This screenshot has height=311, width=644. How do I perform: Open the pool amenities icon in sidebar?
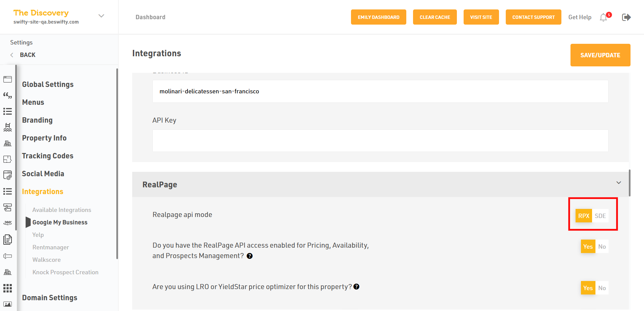pyautogui.click(x=7, y=127)
